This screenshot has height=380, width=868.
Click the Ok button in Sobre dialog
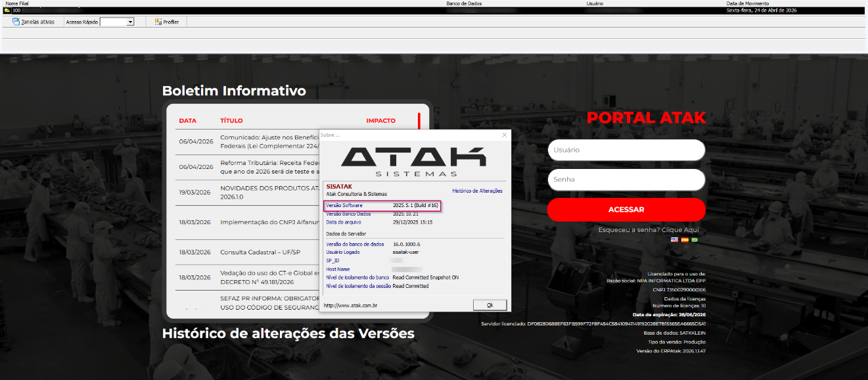click(x=490, y=305)
